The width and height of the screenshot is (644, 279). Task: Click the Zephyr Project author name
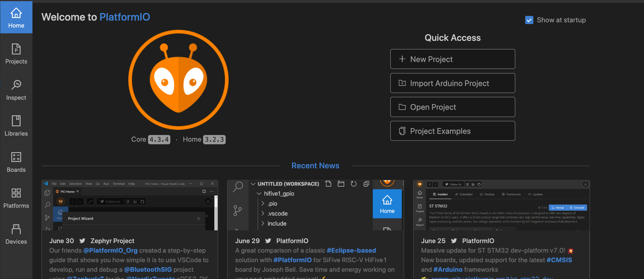click(112, 241)
